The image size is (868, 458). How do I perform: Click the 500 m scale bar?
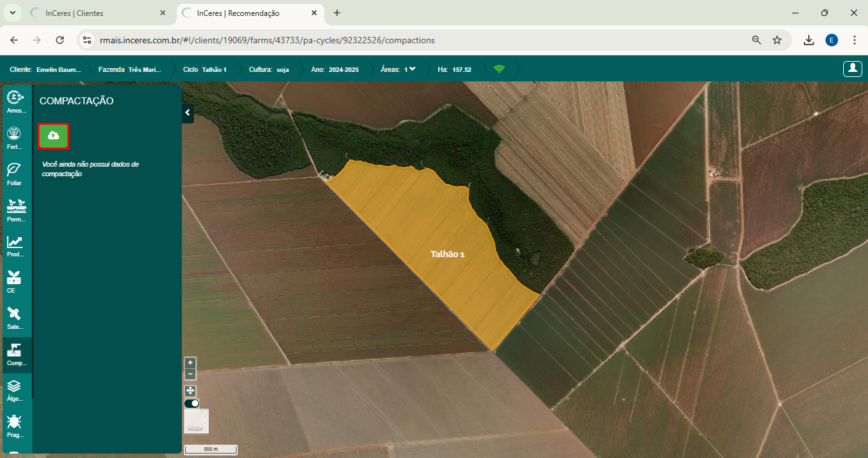pyautogui.click(x=211, y=450)
